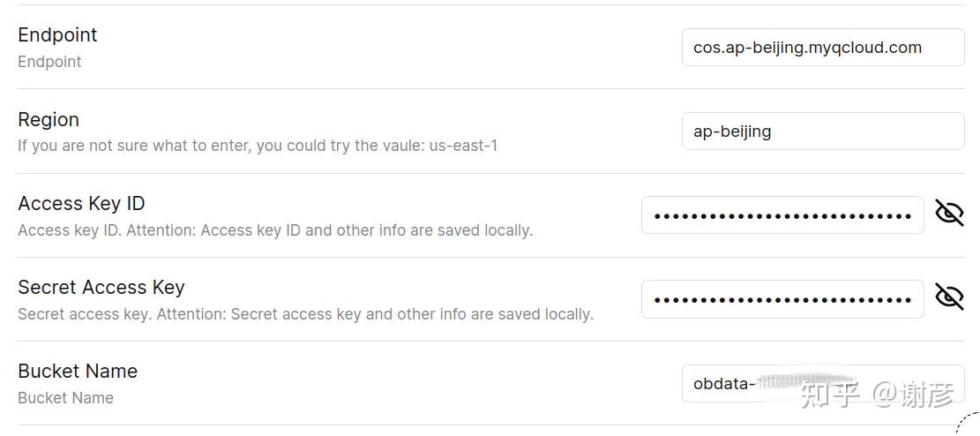Click the @谢彦 author watermark
Screen dimensions: 980x436
913,395
